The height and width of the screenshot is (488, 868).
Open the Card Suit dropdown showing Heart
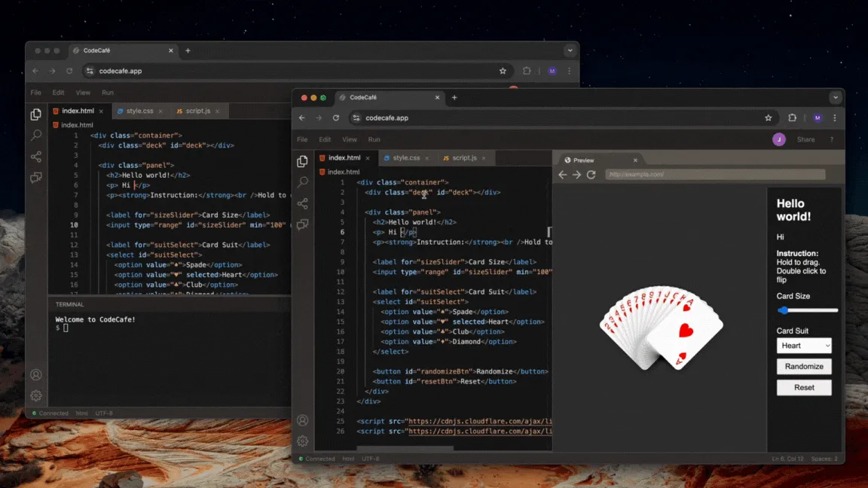pyautogui.click(x=804, y=345)
